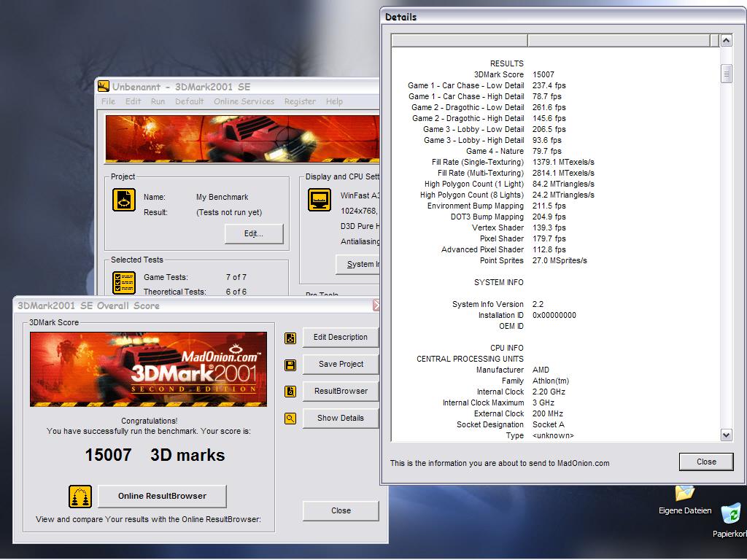Close the Details window with Close button
This screenshot has width=747, height=560.
click(x=706, y=462)
